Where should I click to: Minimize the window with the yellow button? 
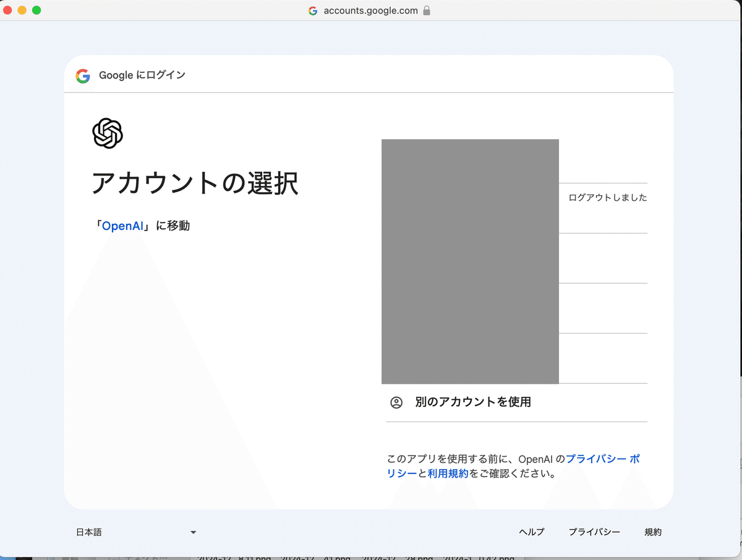click(x=22, y=11)
